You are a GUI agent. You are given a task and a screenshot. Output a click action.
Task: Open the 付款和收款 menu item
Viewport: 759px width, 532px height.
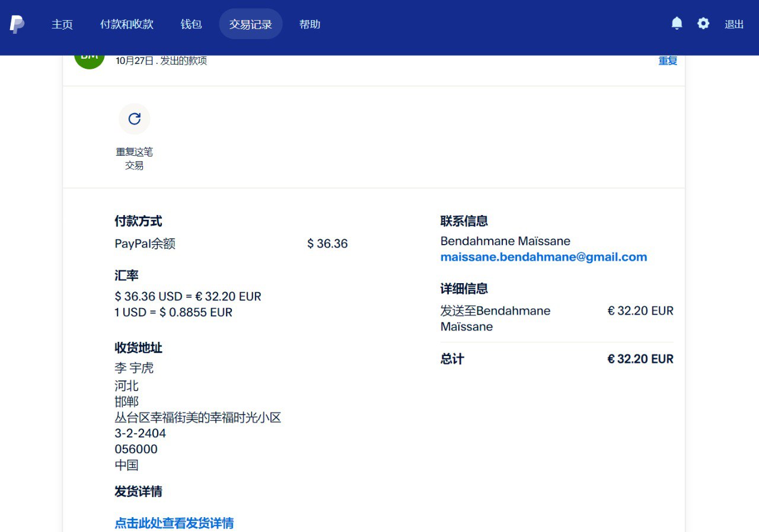coord(127,24)
